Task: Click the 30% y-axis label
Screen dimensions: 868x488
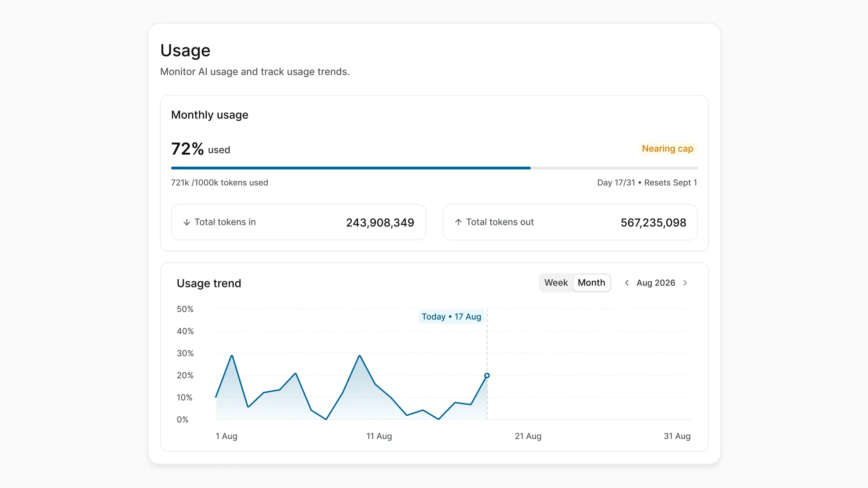Action: pos(185,353)
